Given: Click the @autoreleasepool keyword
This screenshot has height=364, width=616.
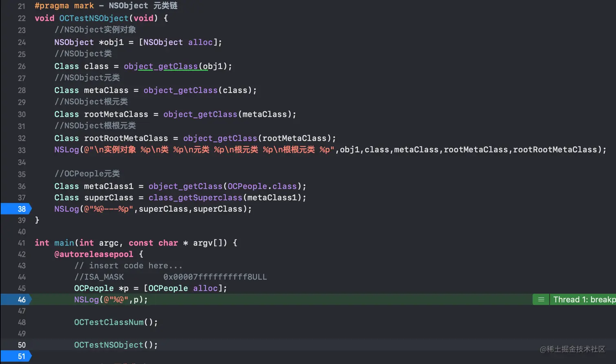Looking at the screenshot, I should point(94,254).
